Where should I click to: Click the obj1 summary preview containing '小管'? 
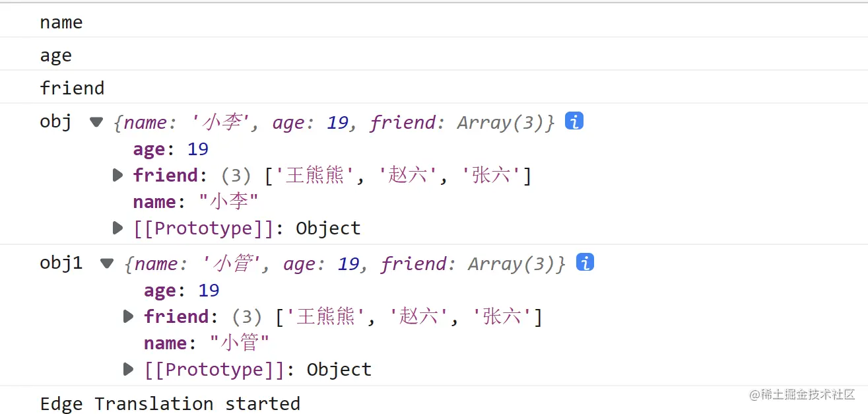coord(345,263)
